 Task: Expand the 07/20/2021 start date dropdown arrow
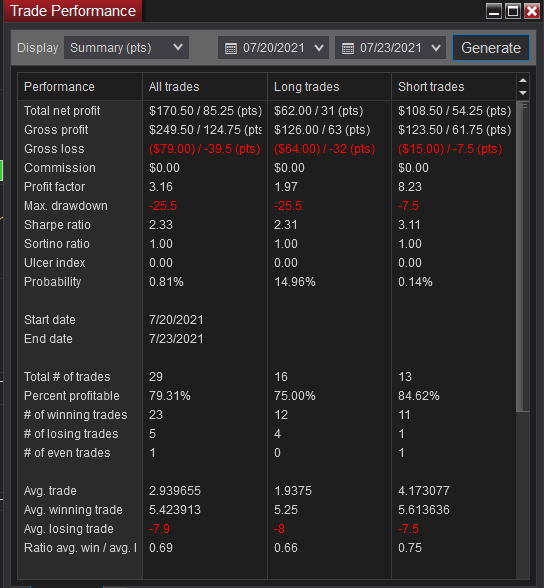(319, 48)
